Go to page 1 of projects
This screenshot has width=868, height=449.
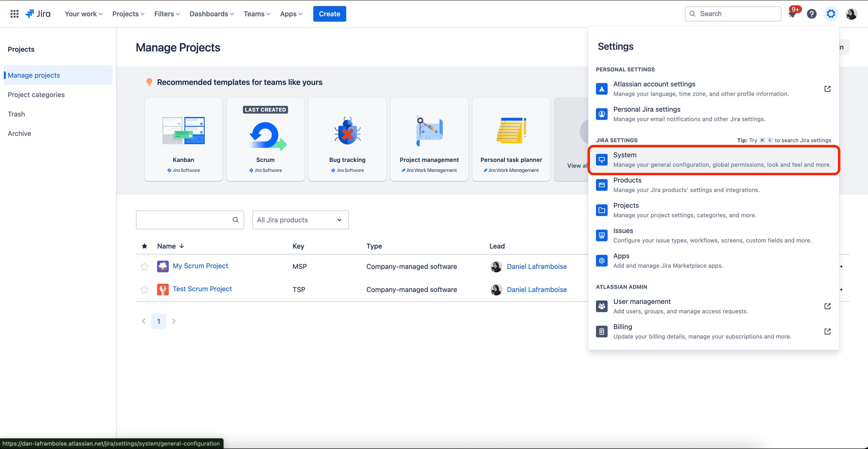pos(159,321)
